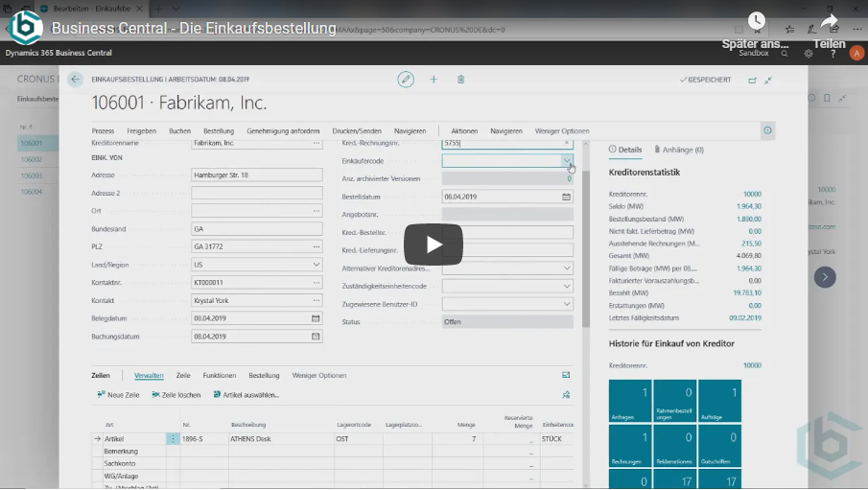868x490 pixels.
Task: Expand the Land/Region dropdown
Action: point(316,265)
